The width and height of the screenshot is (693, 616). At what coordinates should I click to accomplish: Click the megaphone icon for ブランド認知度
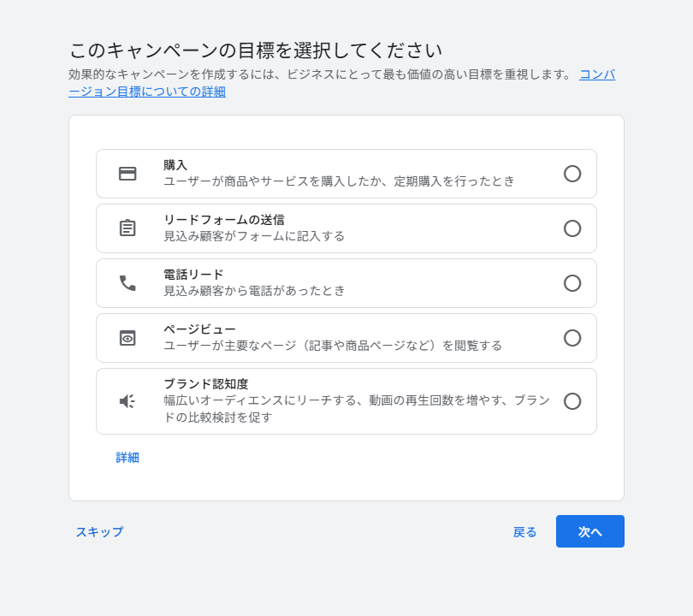[x=127, y=401]
